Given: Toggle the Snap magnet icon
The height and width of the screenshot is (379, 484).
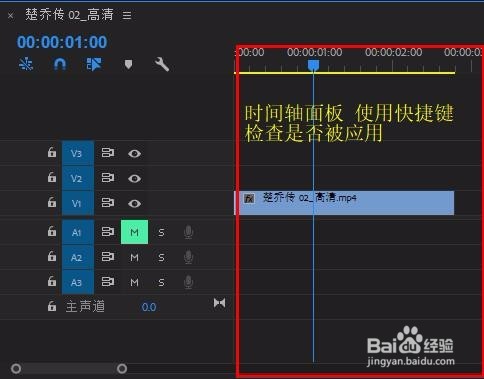Looking at the screenshot, I should [x=60, y=64].
